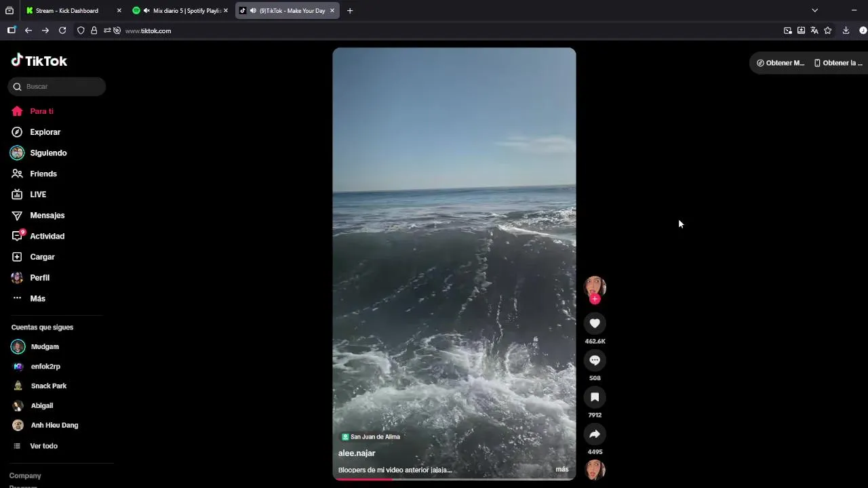Open creator avatar beside the video
Image resolution: width=868 pixels, height=488 pixels.
[x=595, y=286]
